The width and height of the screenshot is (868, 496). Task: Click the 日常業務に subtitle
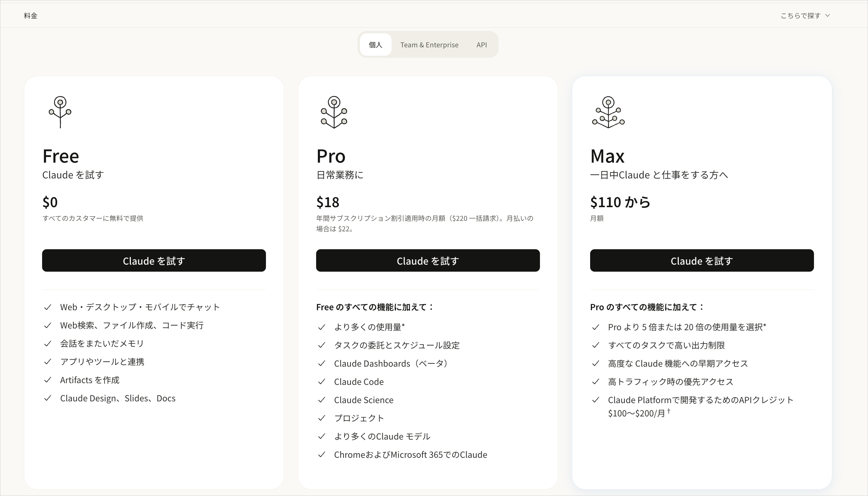tap(340, 175)
